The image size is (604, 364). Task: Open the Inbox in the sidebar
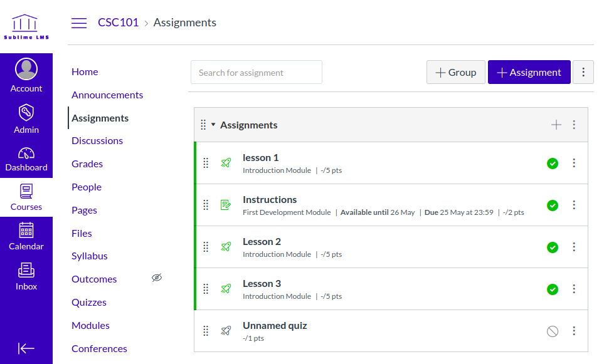click(26, 276)
